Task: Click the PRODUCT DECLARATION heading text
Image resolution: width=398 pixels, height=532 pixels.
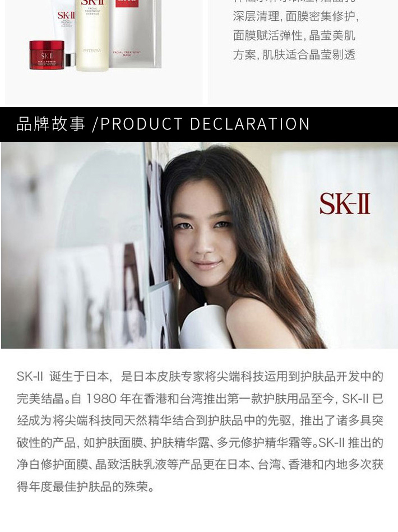Action: coord(205,124)
